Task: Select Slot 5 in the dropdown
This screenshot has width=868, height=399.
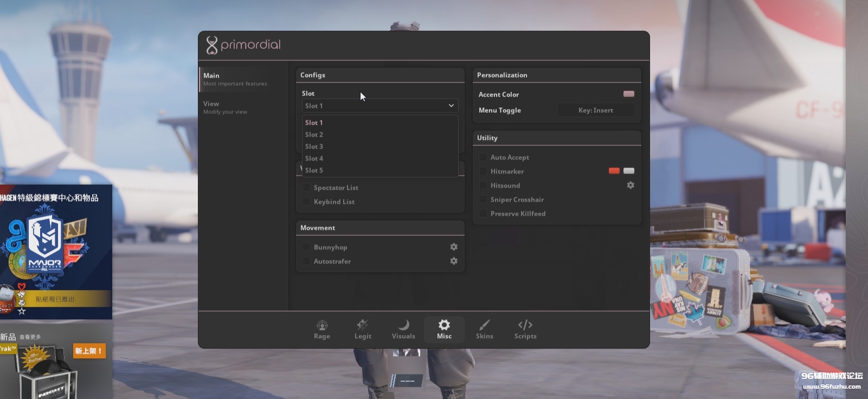Action: point(314,170)
